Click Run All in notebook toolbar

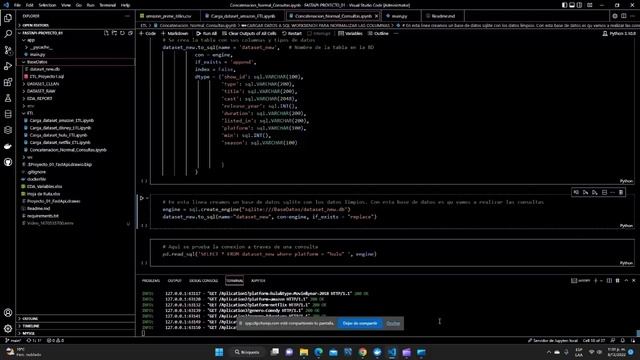207,33
